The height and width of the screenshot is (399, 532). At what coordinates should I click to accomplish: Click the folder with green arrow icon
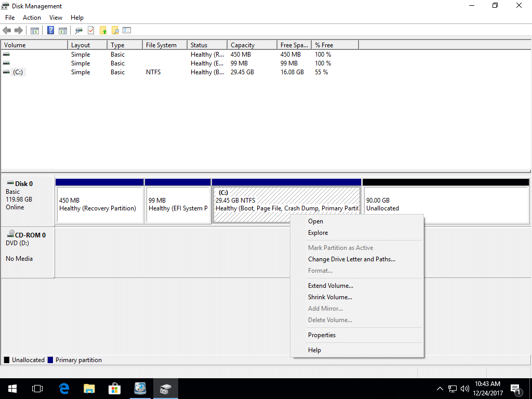click(x=103, y=31)
